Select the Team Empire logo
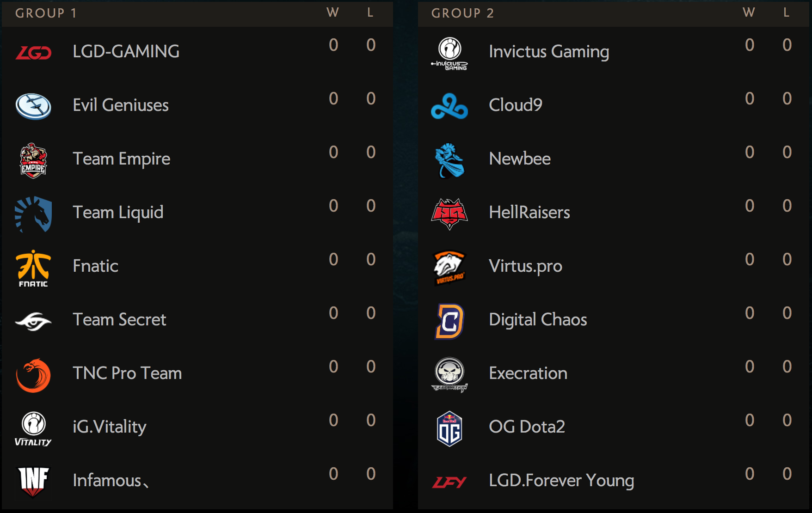The height and width of the screenshot is (513, 812). 33,160
